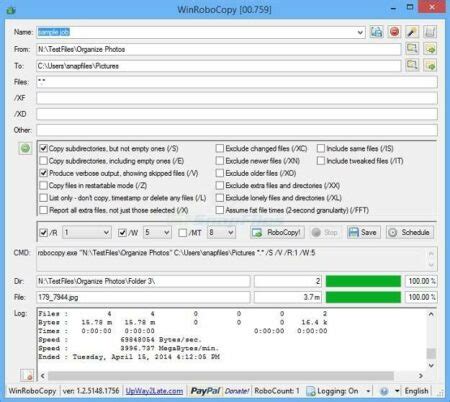450x402 pixels.
Task: Click the Files pattern input field
Action: pos(237,82)
